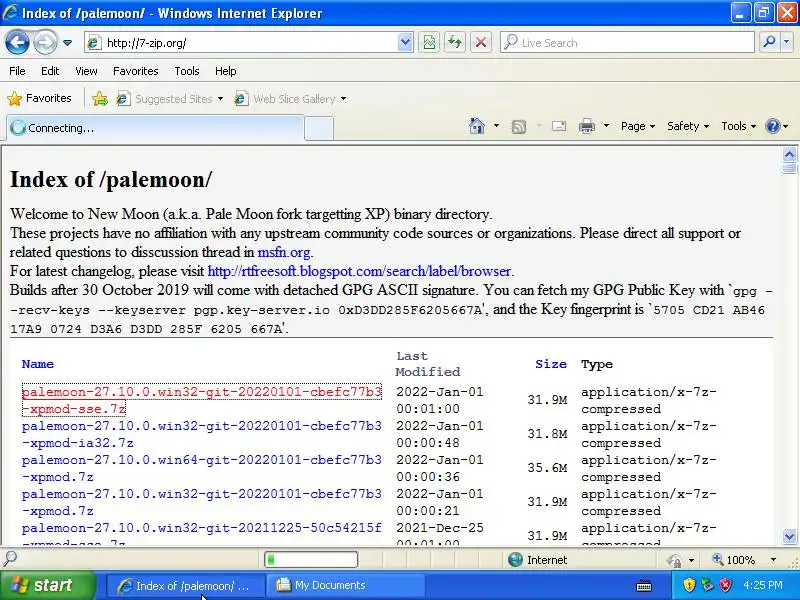Download palemoon 20220101 xpmod-sse.7z file
The height and width of the screenshot is (600, 800).
202,400
